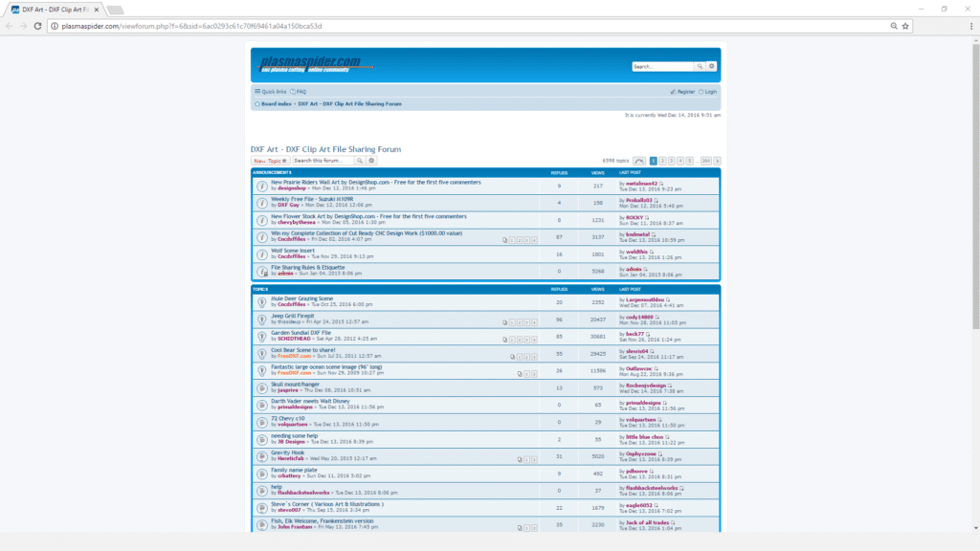The height and width of the screenshot is (551, 980).
Task: Click inside the Search this forum input field
Action: pyautogui.click(x=324, y=161)
